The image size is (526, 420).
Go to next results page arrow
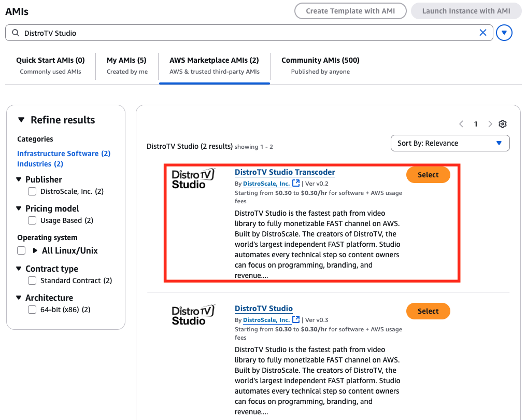click(x=490, y=124)
